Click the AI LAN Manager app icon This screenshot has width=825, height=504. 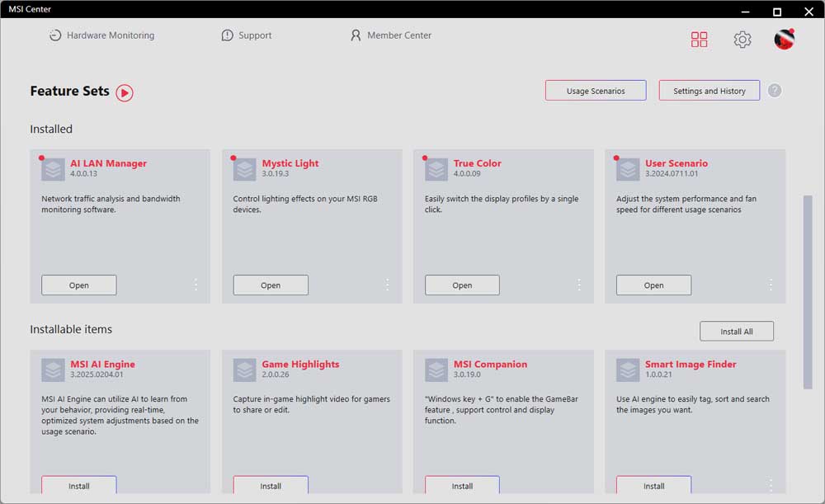pyautogui.click(x=53, y=169)
